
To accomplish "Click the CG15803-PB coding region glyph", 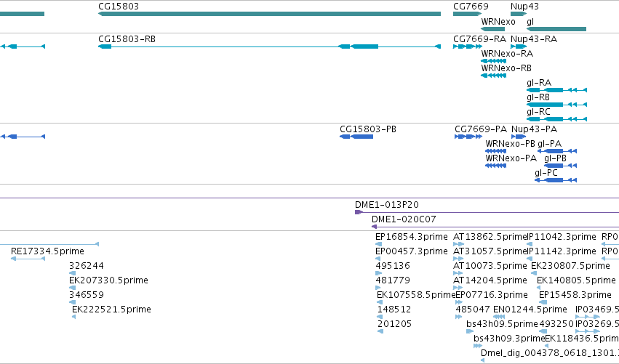I will coord(356,137).
